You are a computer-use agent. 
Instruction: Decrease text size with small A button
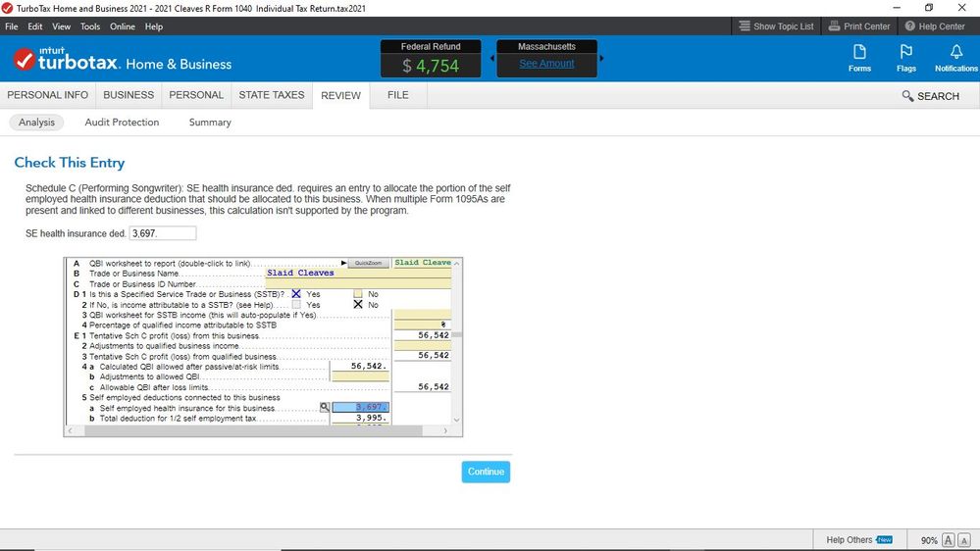click(x=964, y=540)
